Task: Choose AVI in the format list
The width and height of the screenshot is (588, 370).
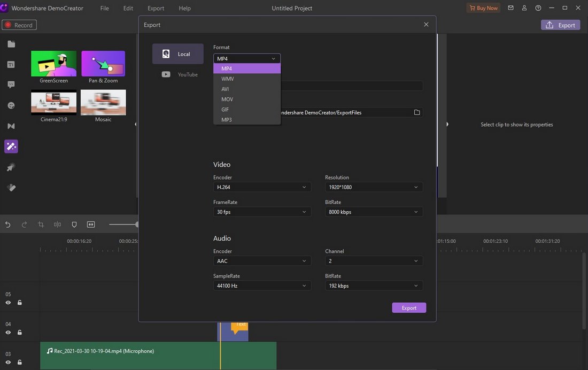Action: [x=247, y=89]
